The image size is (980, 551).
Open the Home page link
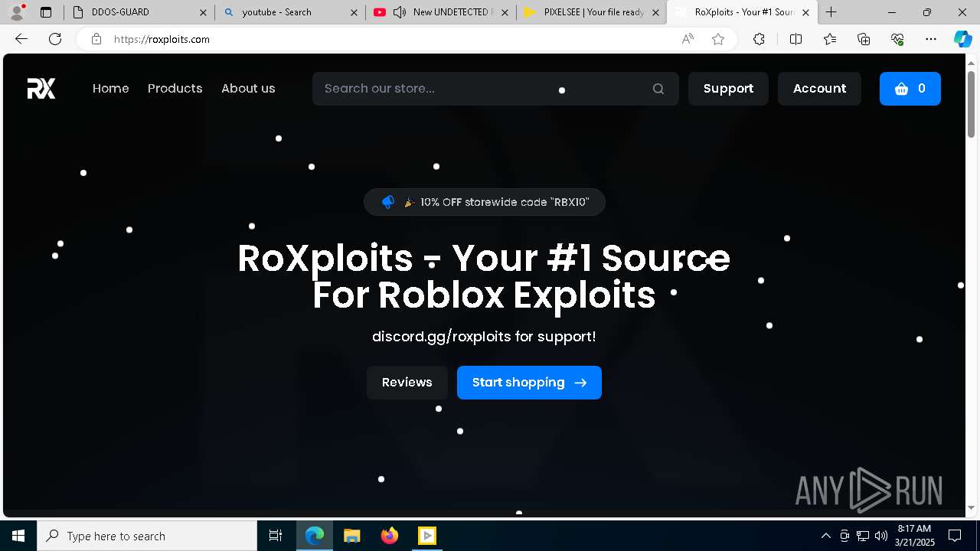tap(111, 89)
